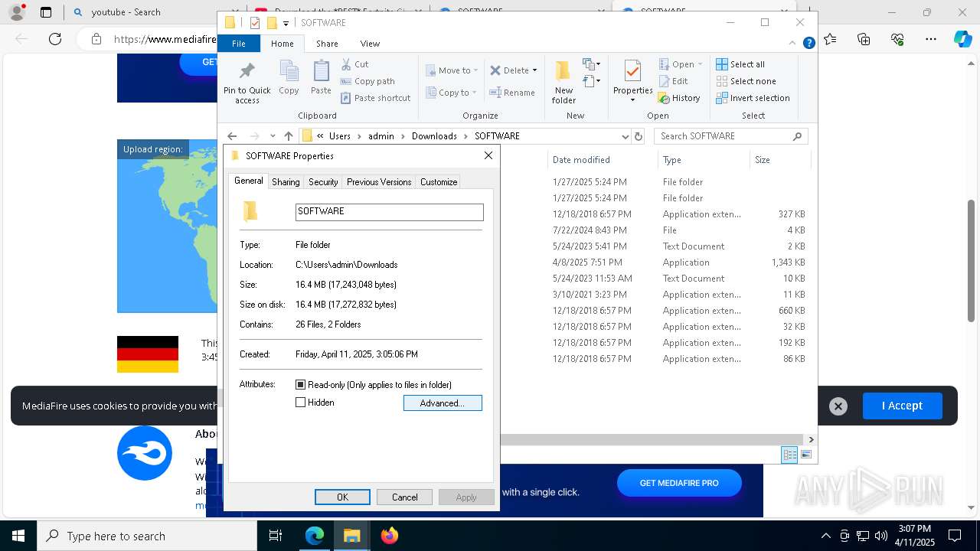980x551 pixels.
Task: Go up one folder level
Action: 288,136
